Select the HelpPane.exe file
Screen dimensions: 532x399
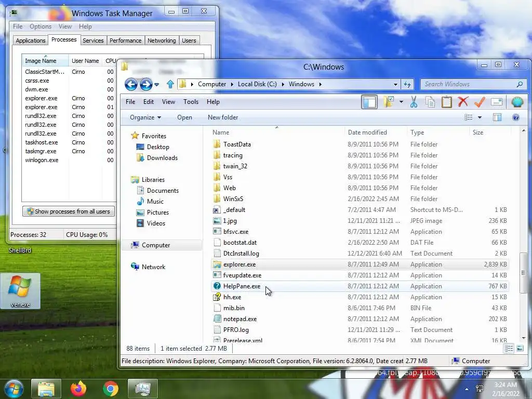(x=360, y=286)
